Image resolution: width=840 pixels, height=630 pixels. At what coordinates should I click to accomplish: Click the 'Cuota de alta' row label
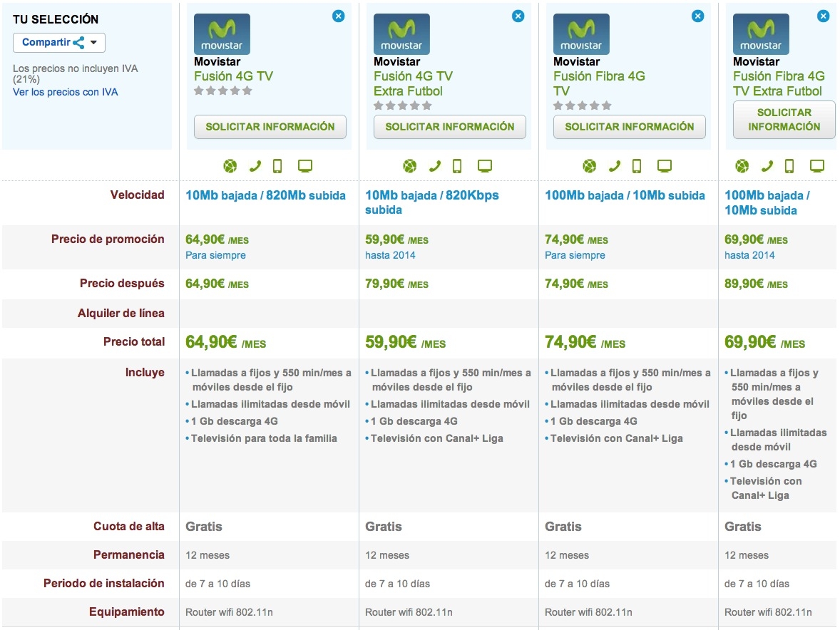click(129, 526)
